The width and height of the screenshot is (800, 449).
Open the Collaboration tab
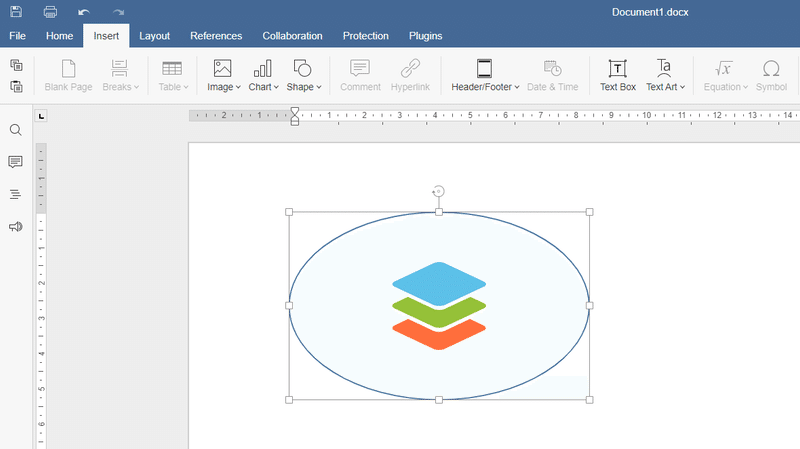[x=292, y=36]
